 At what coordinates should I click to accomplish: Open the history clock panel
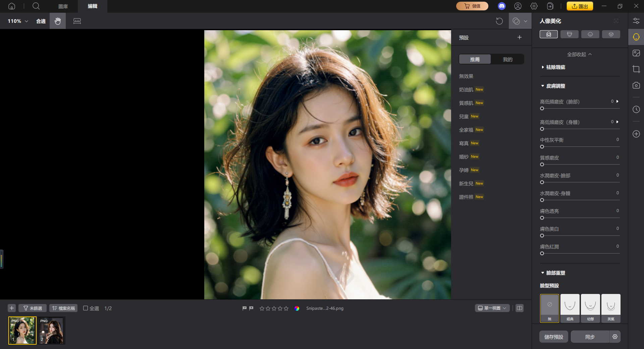coord(636,109)
